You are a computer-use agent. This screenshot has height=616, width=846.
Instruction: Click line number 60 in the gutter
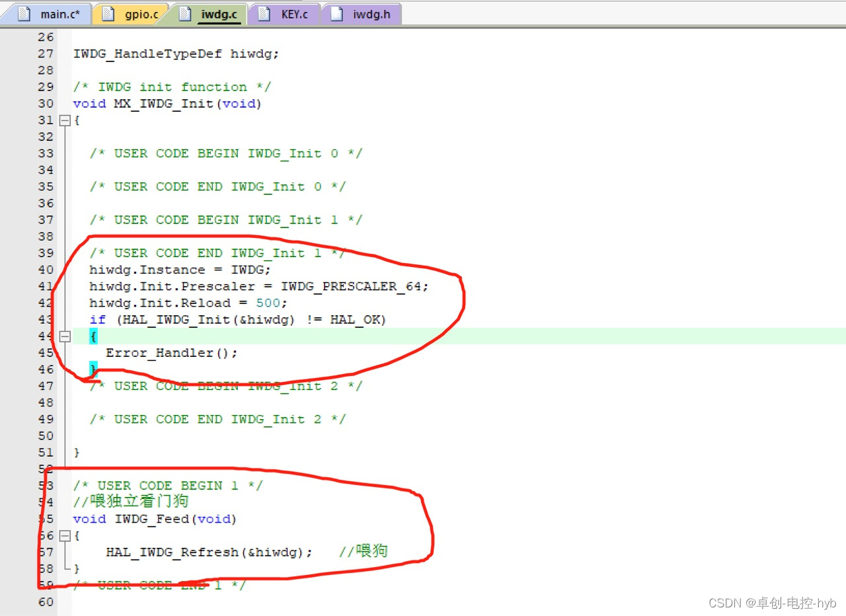click(46, 601)
